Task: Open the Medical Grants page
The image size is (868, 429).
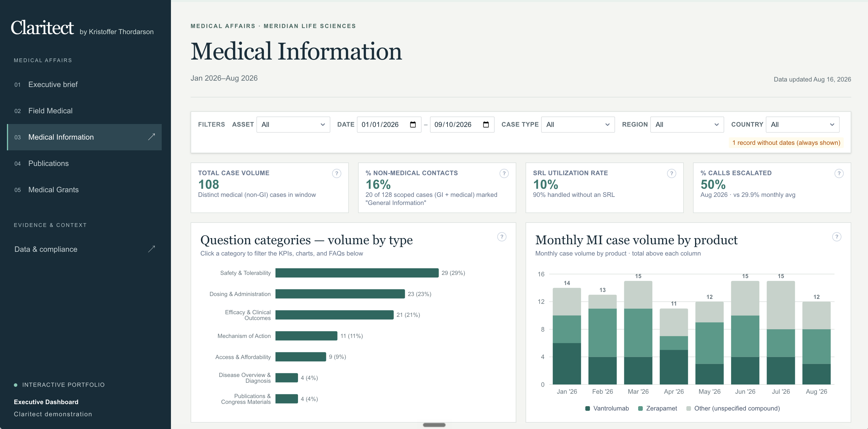Action: 84,190
